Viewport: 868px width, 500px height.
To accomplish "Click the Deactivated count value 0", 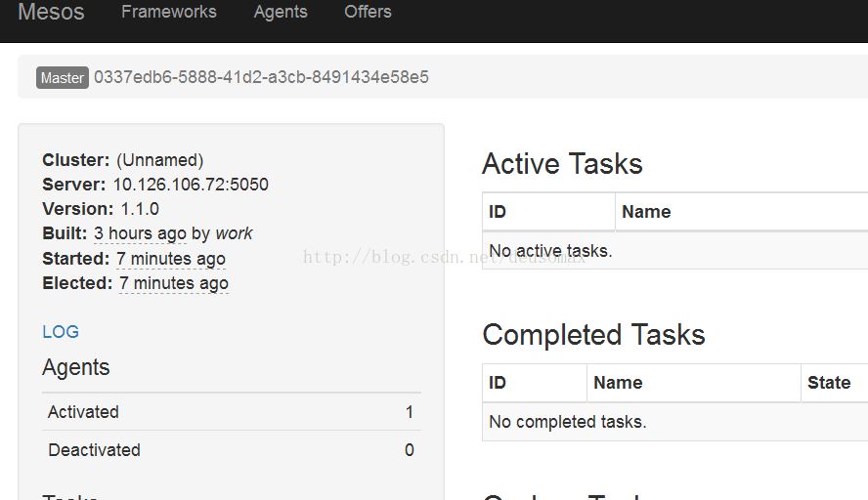I will pyautogui.click(x=410, y=450).
